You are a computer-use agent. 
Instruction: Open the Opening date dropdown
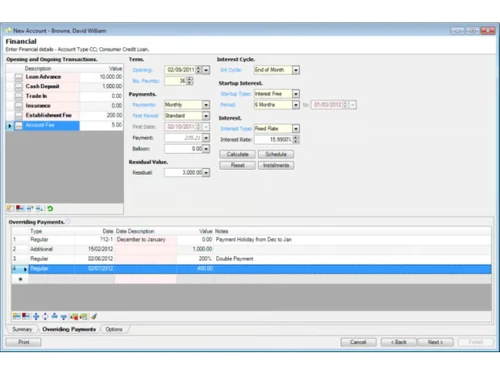pos(206,70)
